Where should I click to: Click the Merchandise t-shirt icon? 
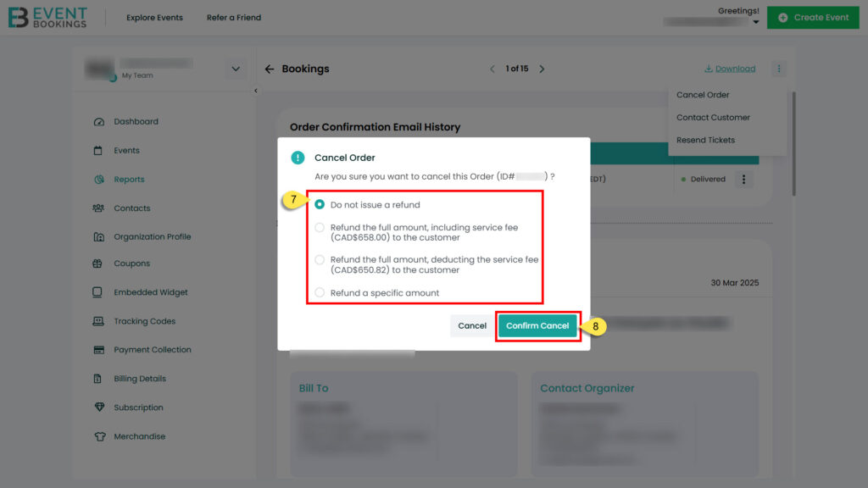point(98,437)
